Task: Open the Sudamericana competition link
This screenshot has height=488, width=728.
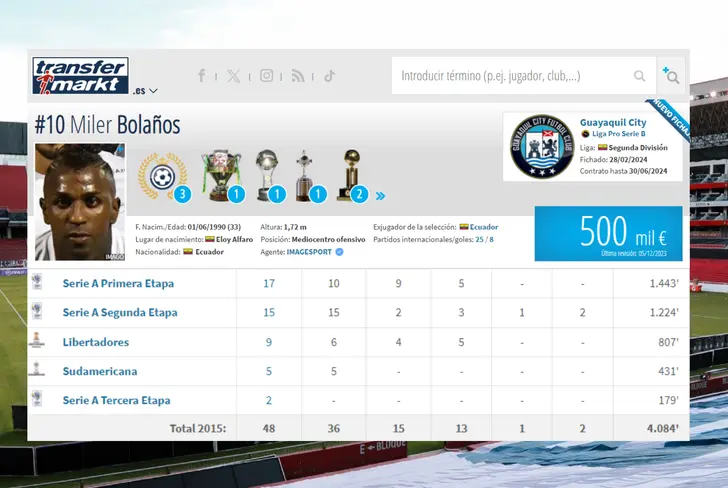Action: tap(100, 371)
